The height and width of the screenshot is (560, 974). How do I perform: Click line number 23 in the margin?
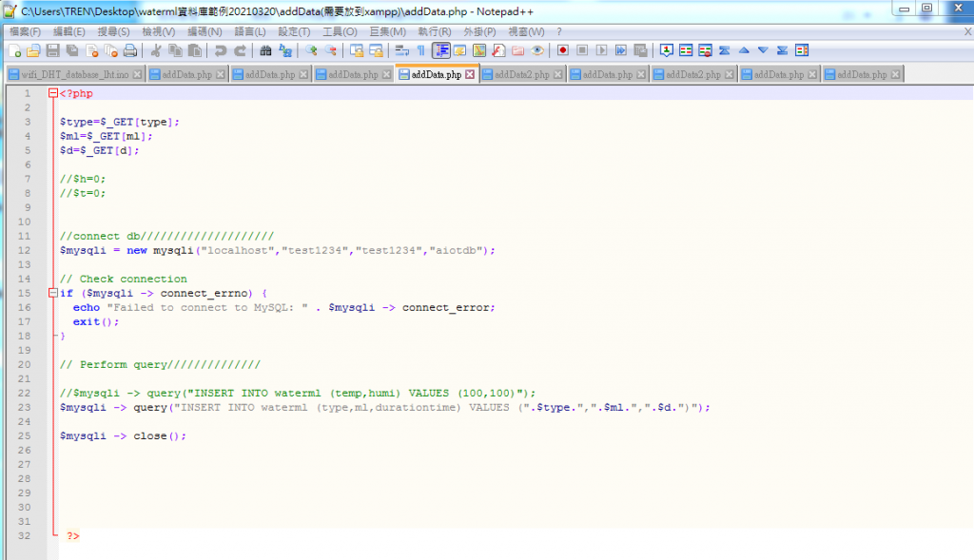coord(24,407)
